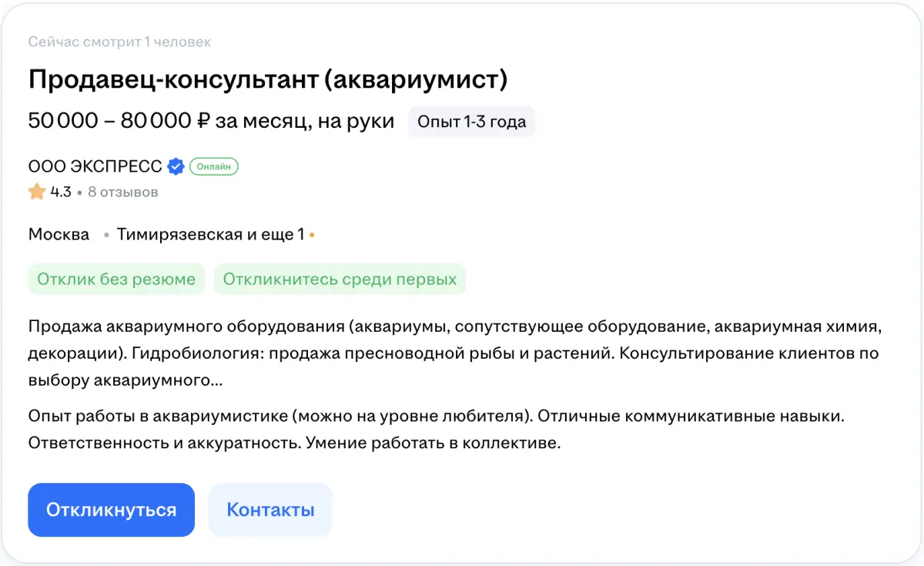The height and width of the screenshot is (566, 924).
Task: Click the green Онлайн status badge
Action: click(x=214, y=166)
